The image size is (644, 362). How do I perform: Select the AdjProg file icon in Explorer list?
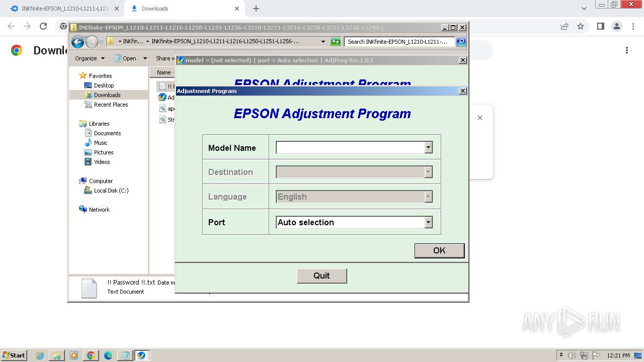pyautogui.click(x=163, y=98)
